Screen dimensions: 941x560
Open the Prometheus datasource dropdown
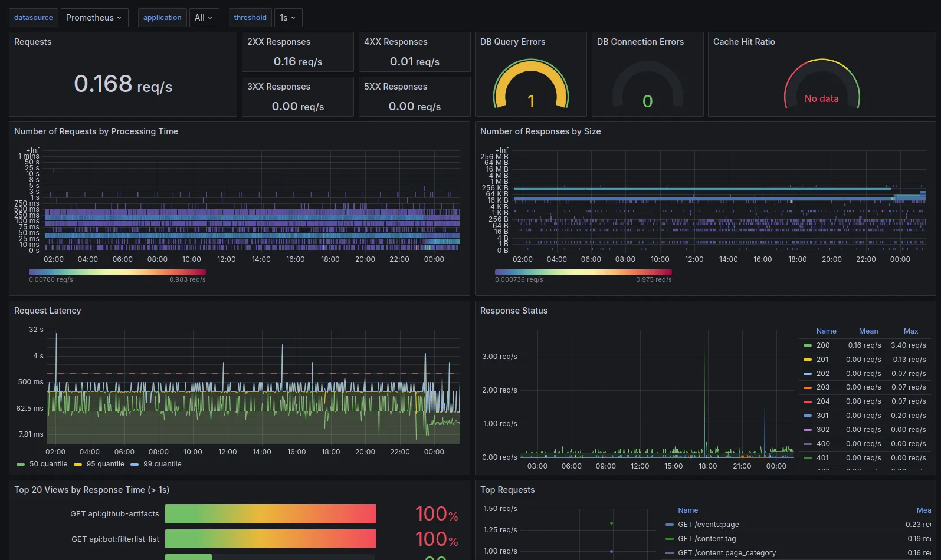[x=94, y=18]
